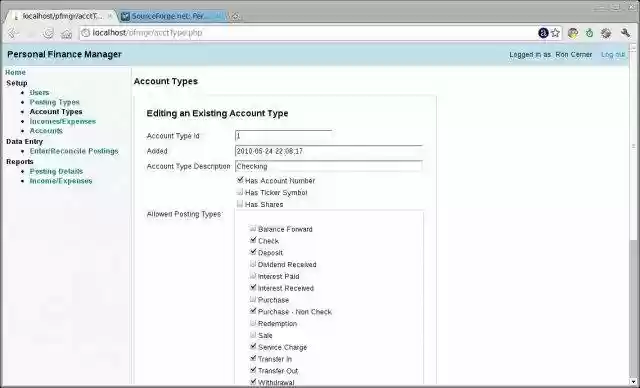The image size is (640, 388).
Task: Check the Purchase posting type
Action: click(x=253, y=299)
